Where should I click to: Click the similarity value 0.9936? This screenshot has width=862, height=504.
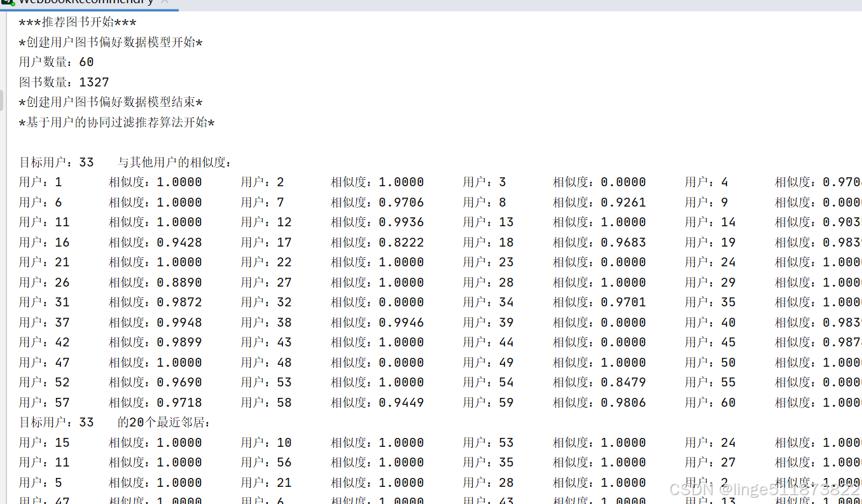click(401, 222)
